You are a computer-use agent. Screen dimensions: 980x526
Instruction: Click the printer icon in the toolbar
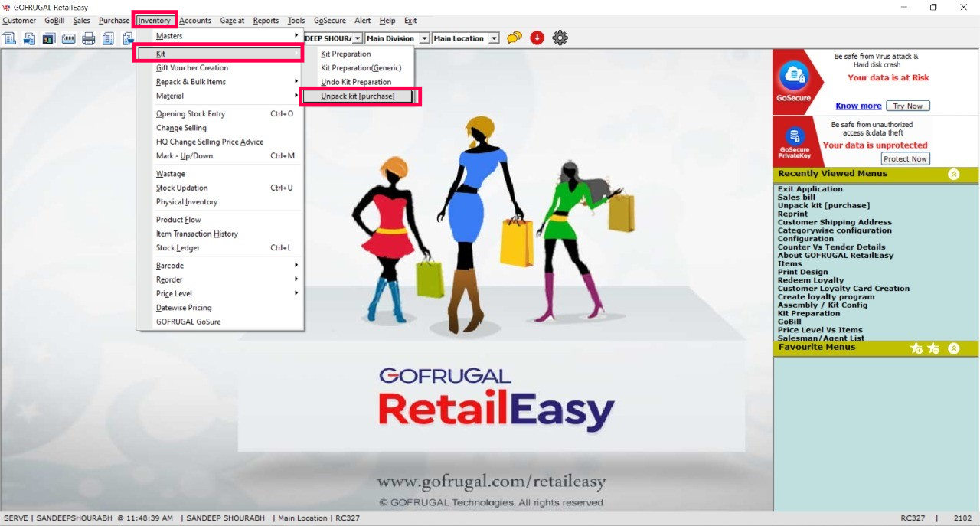pos(88,38)
